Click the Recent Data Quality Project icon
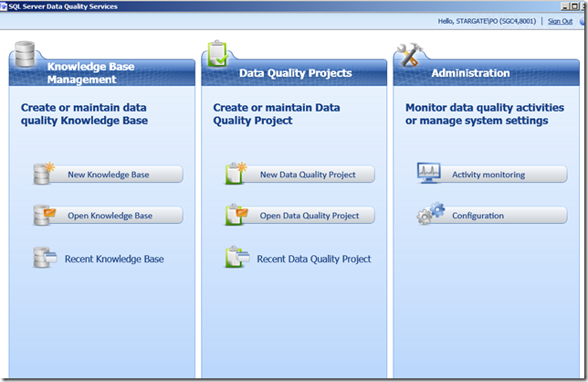Viewport: 588px width, 382px height. 237,257
